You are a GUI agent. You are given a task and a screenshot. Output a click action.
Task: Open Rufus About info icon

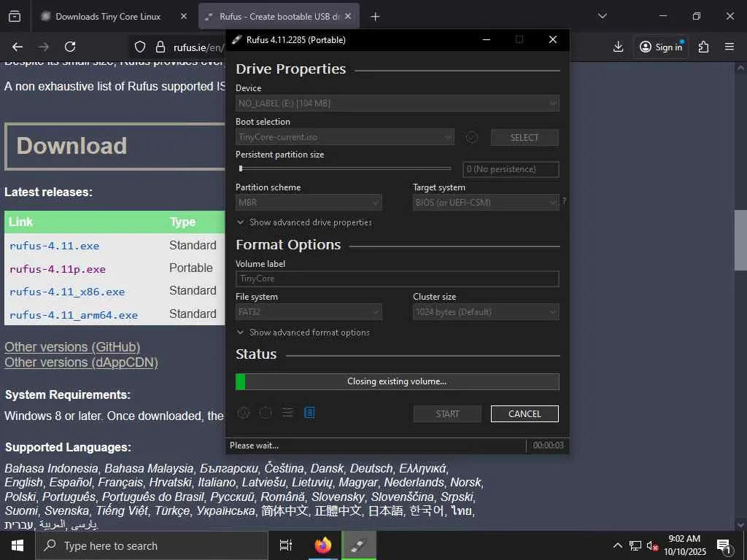click(x=266, y=413)
